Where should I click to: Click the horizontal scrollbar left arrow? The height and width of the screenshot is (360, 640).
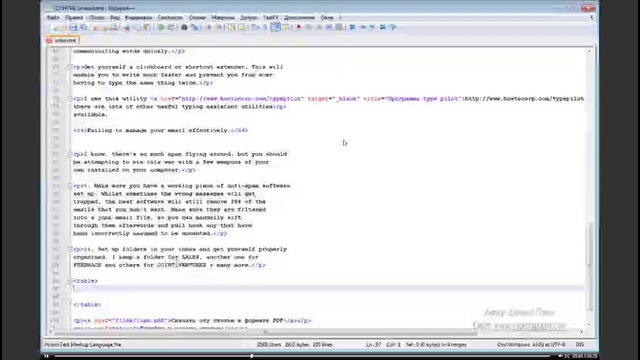(x=51, y=332)
